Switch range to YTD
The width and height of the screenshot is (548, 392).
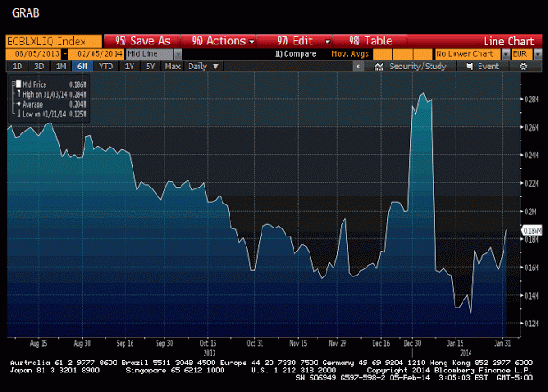(x=105, y=67)
